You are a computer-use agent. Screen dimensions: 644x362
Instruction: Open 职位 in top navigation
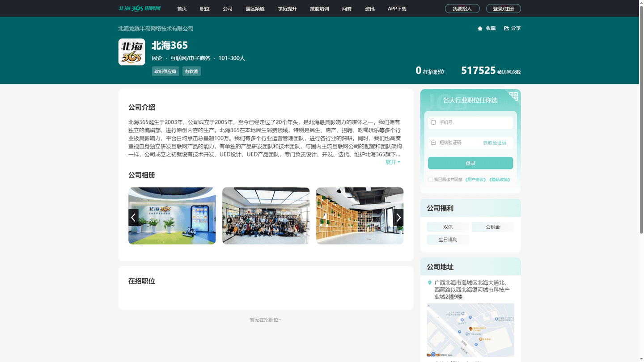204,8
